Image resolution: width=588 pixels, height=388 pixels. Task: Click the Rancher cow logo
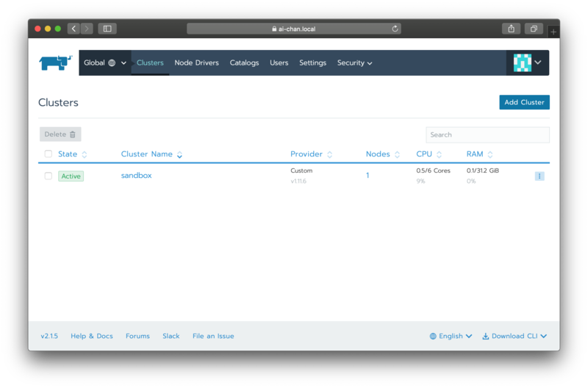tap(55, 63)
